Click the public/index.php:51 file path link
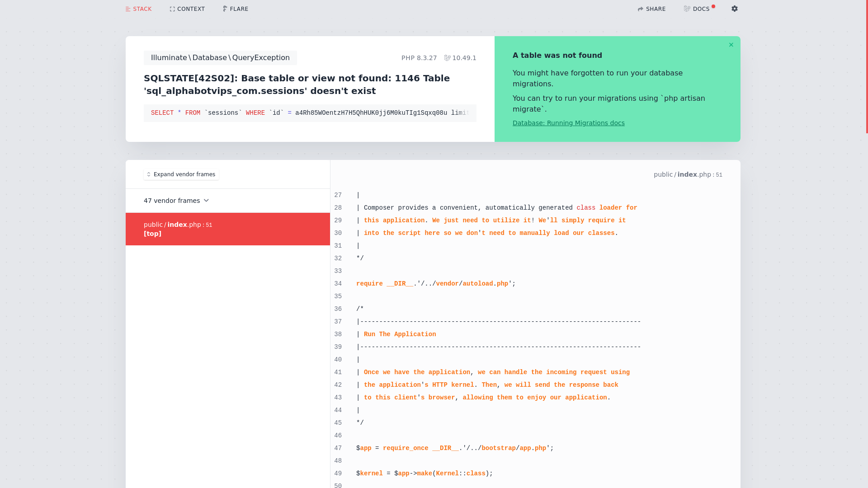Viewport: 868px width, 488px height. coord(688,174)
